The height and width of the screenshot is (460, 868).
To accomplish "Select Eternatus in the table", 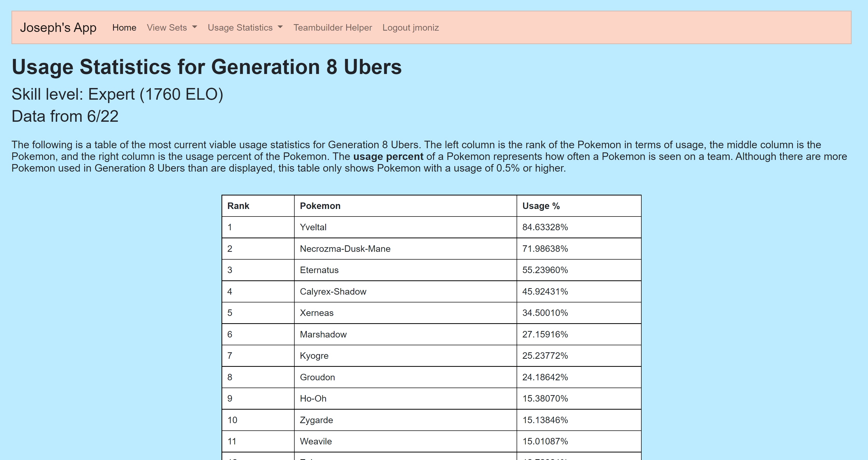I will (x=319, y=270).
